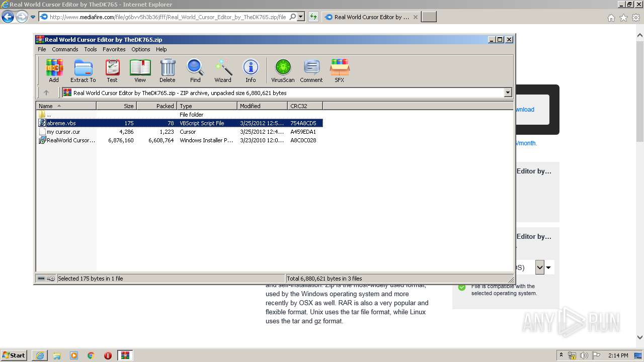Screen dimensions: 644x362
Task: Open the recent pages dropdown arrow
Action: (33, 17)
